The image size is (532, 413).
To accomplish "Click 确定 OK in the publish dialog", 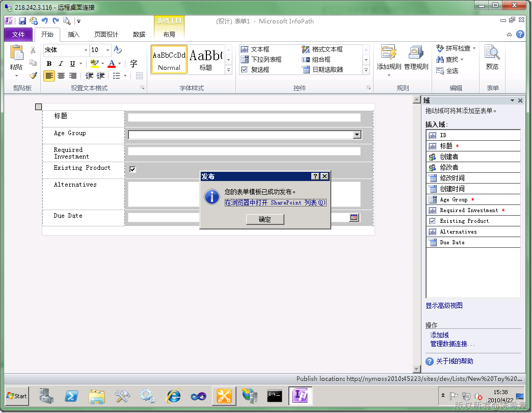I will (265, 220).
